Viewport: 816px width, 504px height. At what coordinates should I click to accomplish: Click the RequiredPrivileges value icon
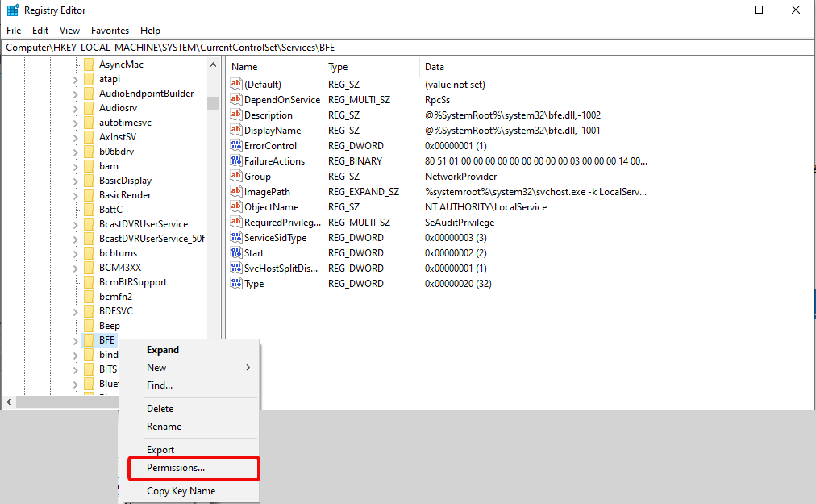coord(236,222)
